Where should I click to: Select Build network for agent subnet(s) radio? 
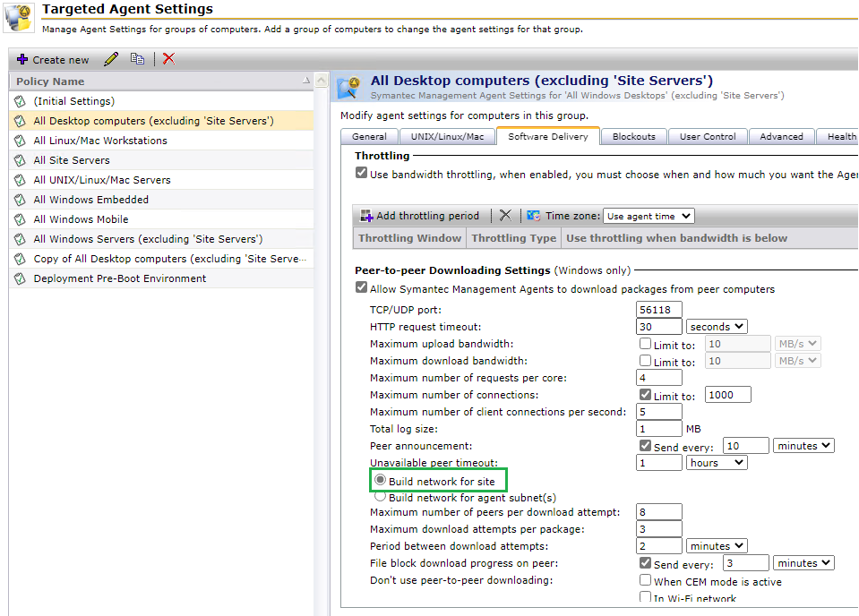click(x=380, y=497)
